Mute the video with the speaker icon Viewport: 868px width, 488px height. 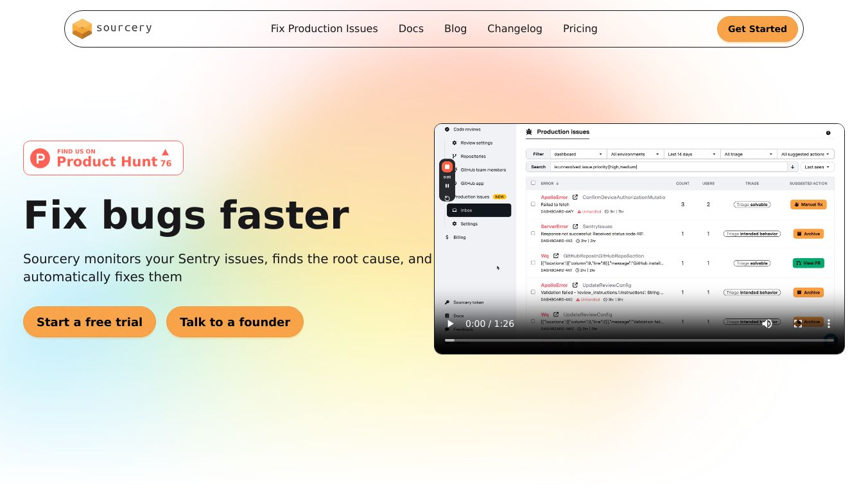[x=767, y=324]
